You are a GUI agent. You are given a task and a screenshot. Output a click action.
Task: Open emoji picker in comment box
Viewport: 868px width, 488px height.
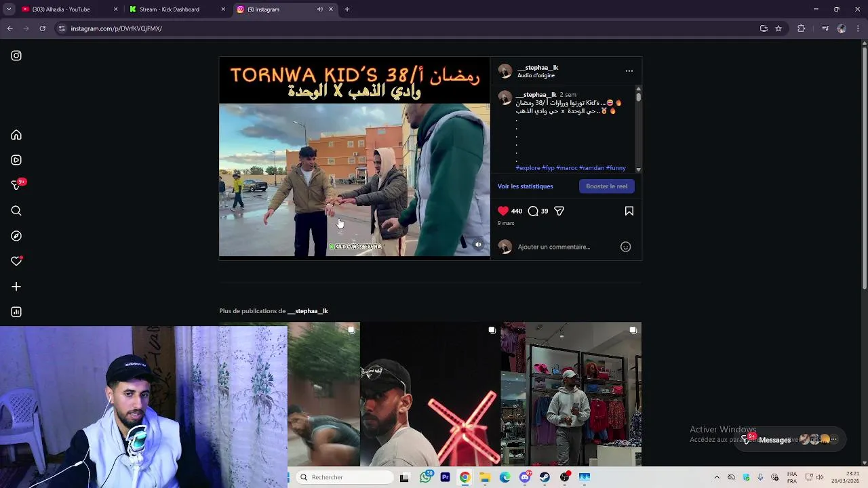[x=626, y=247]
